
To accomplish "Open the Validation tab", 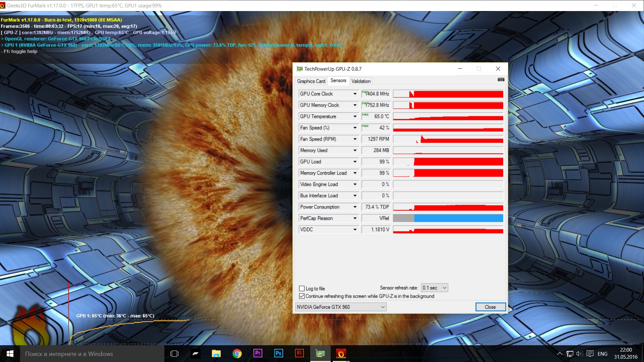I will [361, 81].
